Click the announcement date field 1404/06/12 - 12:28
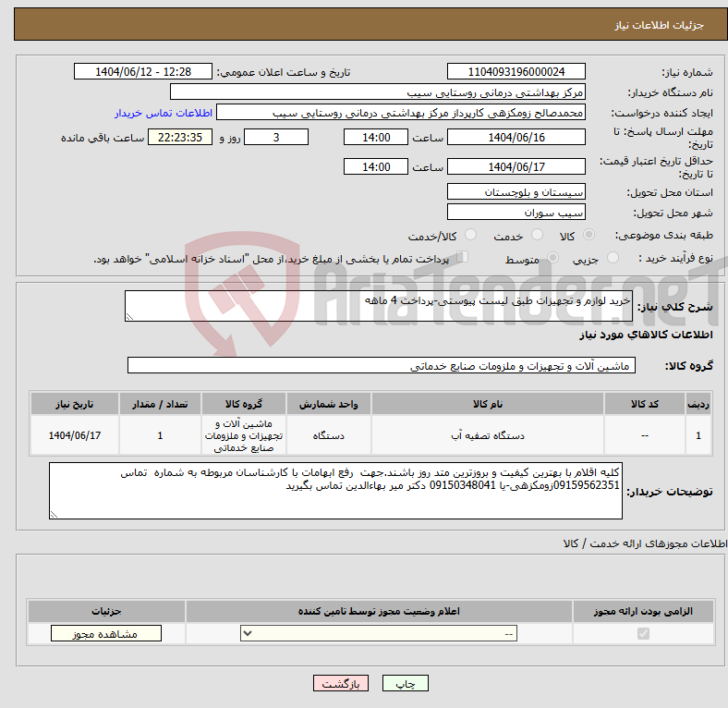 [143, 71]
